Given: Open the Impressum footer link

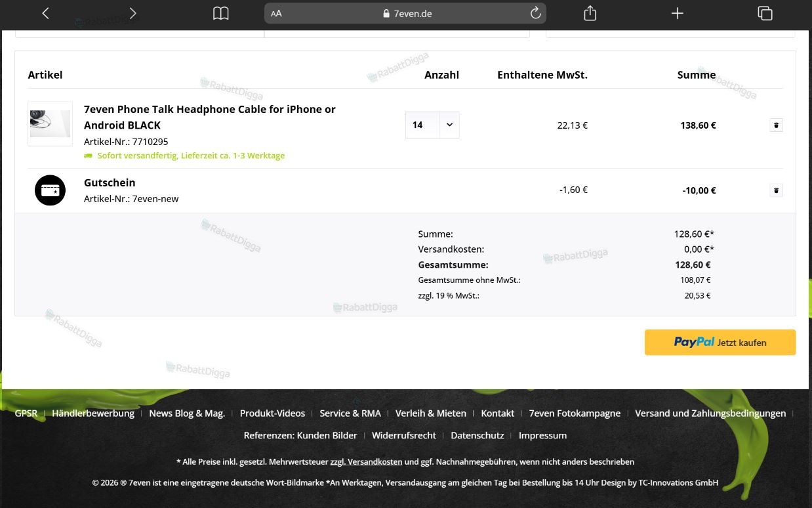Looking at the screenshot, I should coord(542,435).
